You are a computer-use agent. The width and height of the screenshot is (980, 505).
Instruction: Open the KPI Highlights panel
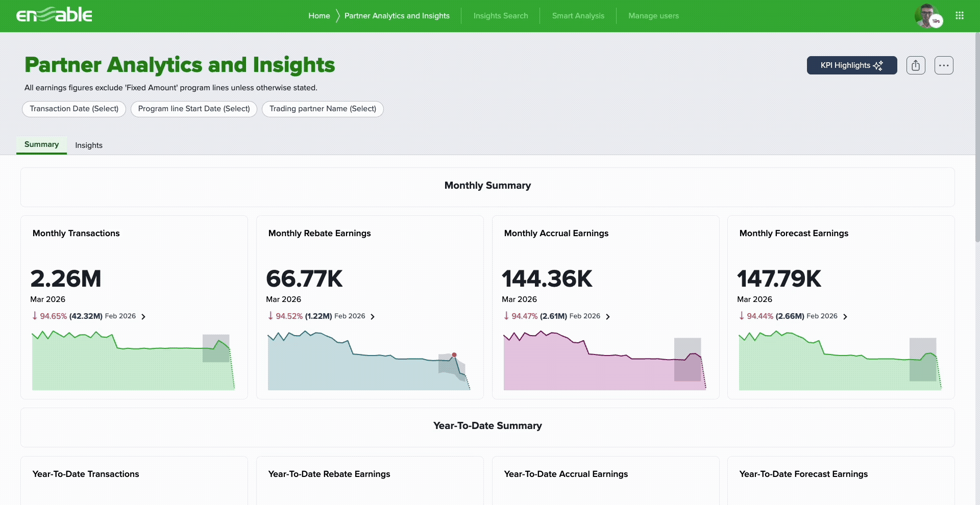click(851, 65)
